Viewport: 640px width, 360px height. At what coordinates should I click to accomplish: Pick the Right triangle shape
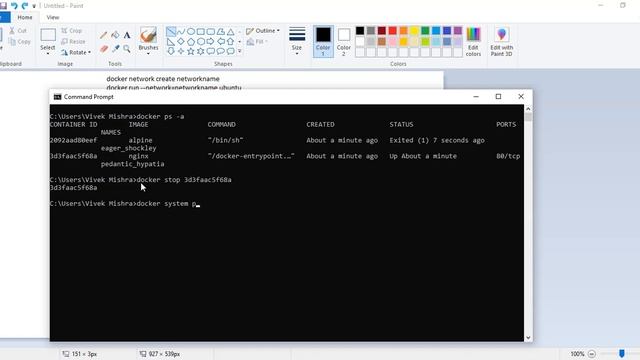tap(171, 41)
